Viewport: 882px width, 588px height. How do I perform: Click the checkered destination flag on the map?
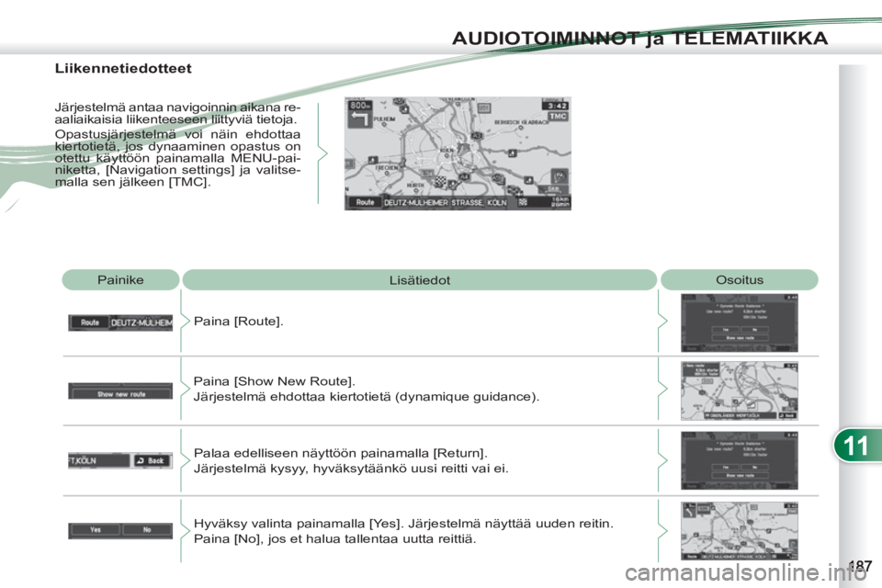click(440, 182)
